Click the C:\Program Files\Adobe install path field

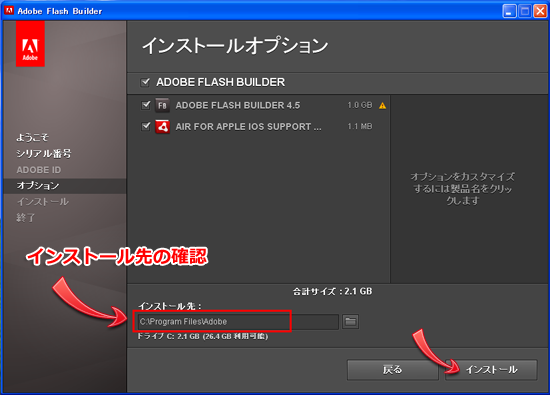[x=239, y=322]
